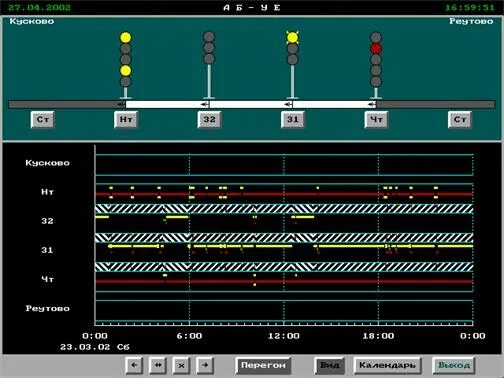This screenshot has width=504, height=378.
Task: Click the white track section between 31 and Чт
Action: tap(334, 105)
